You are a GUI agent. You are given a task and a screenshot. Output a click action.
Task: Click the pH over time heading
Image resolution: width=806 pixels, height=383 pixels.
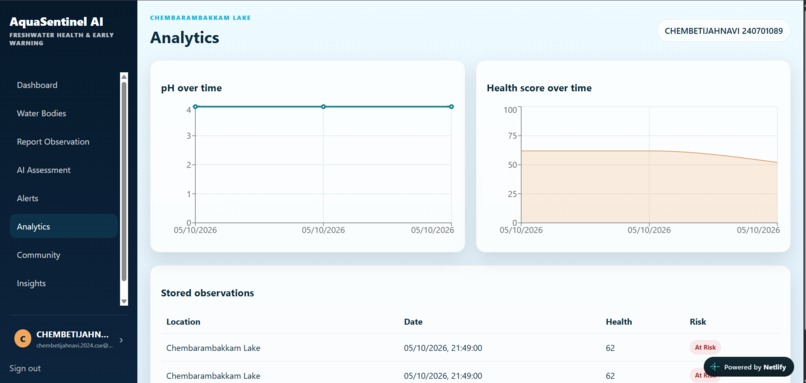pyautogui.click(x=191, y=88)
